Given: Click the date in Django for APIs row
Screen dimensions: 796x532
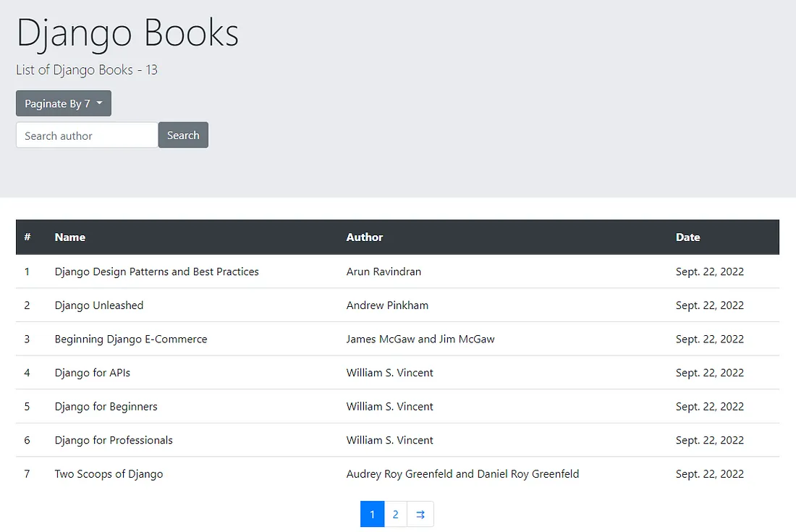Looking at the screenshot, I should click(710, 373).
